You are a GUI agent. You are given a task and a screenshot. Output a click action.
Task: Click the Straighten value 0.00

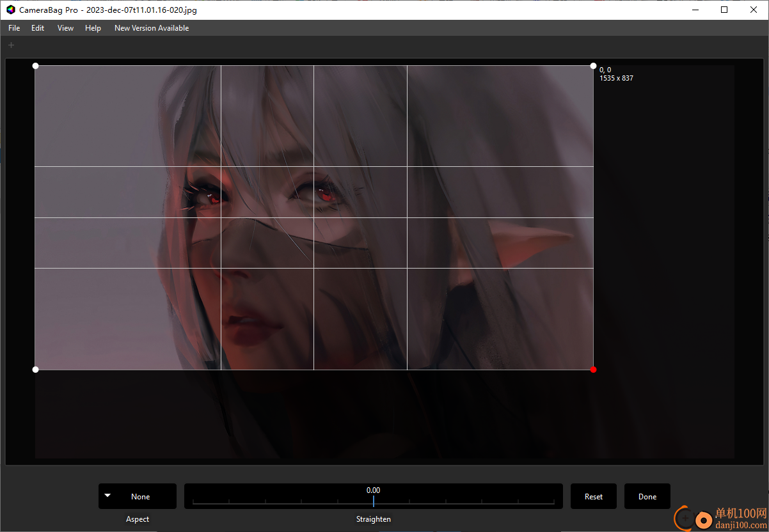(x=373, y=490)
